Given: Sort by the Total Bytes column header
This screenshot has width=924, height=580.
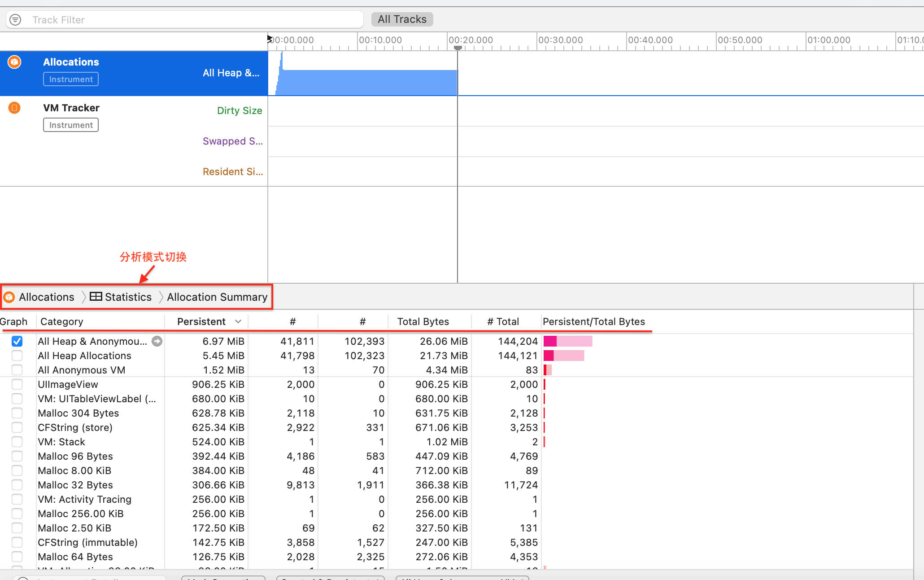Looking at the screenshot, I should 423,321.
